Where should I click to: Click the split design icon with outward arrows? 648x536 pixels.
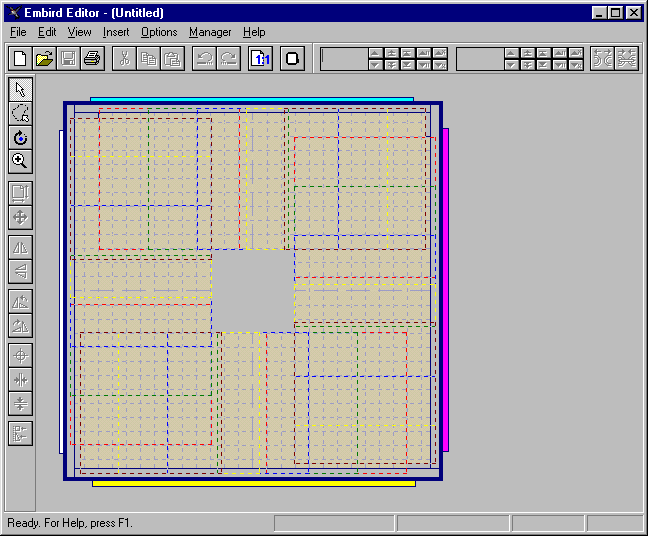(603, 58)
